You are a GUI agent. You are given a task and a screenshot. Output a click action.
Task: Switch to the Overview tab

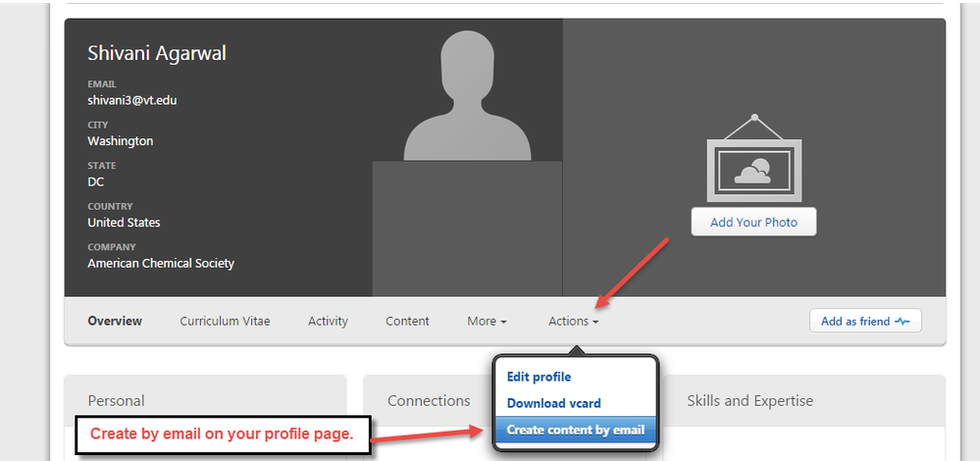click(x=115, y=321)
